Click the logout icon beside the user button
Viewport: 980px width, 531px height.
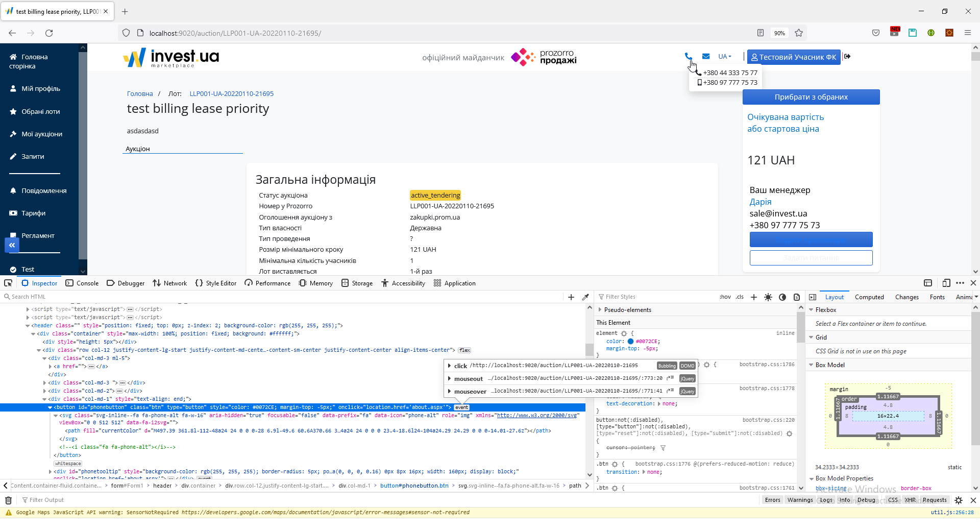click(x=847, y=57)
